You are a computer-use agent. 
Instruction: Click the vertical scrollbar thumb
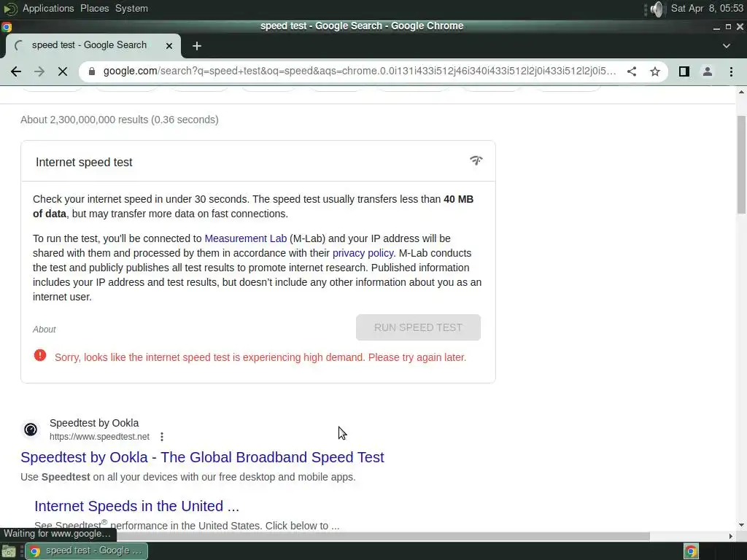point(741,164)
